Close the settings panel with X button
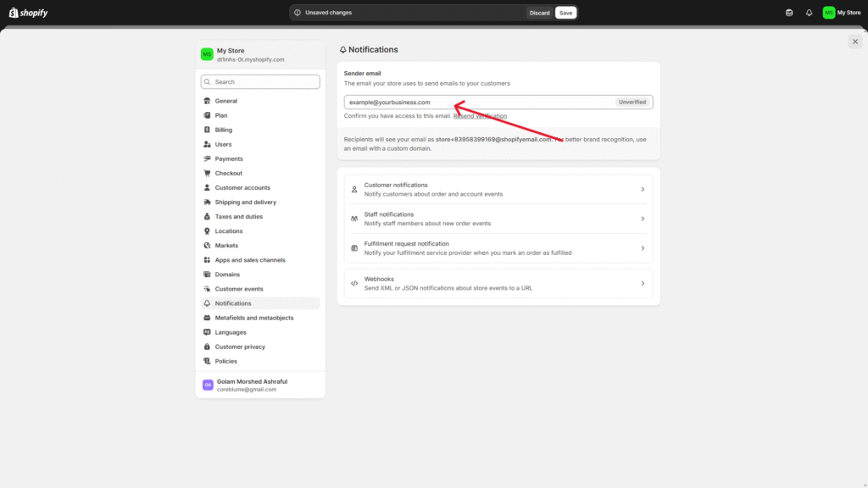This screenshot has height=488, width=868. 854,42
